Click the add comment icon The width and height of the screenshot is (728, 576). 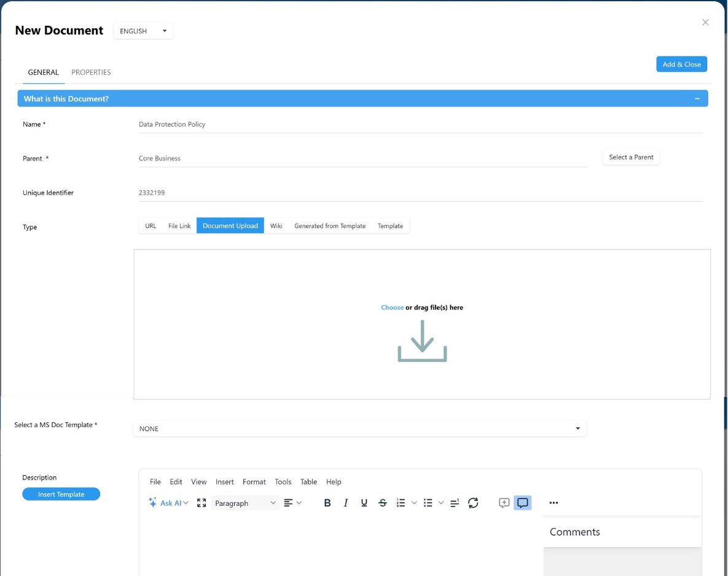pyautogui.click(x=504, y=503)
